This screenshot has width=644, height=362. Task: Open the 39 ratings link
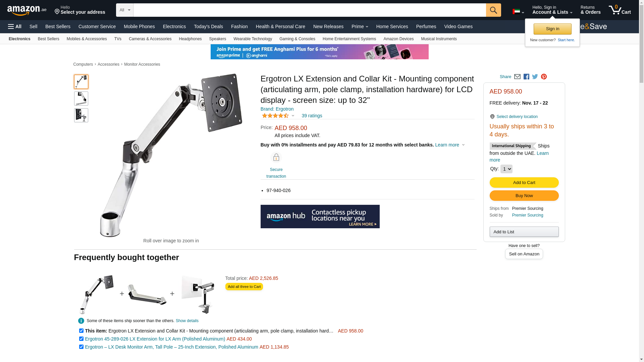coord(312,116)
